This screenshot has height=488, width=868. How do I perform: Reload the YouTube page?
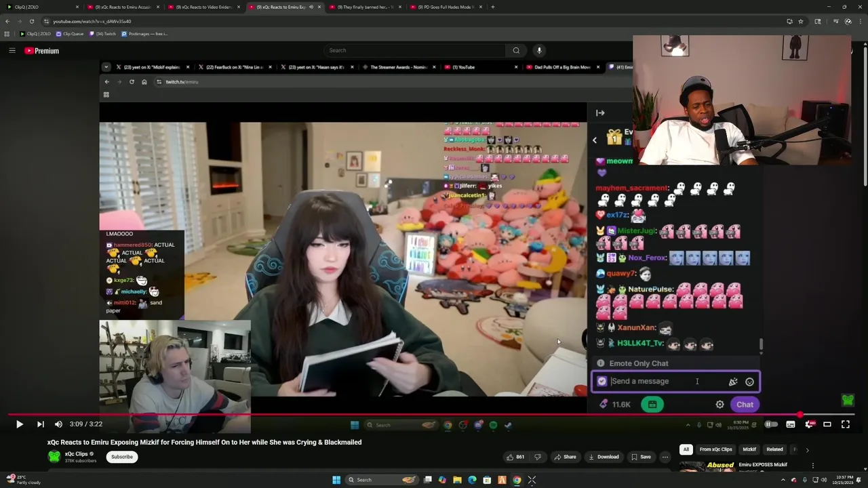[x=31, y=21]
